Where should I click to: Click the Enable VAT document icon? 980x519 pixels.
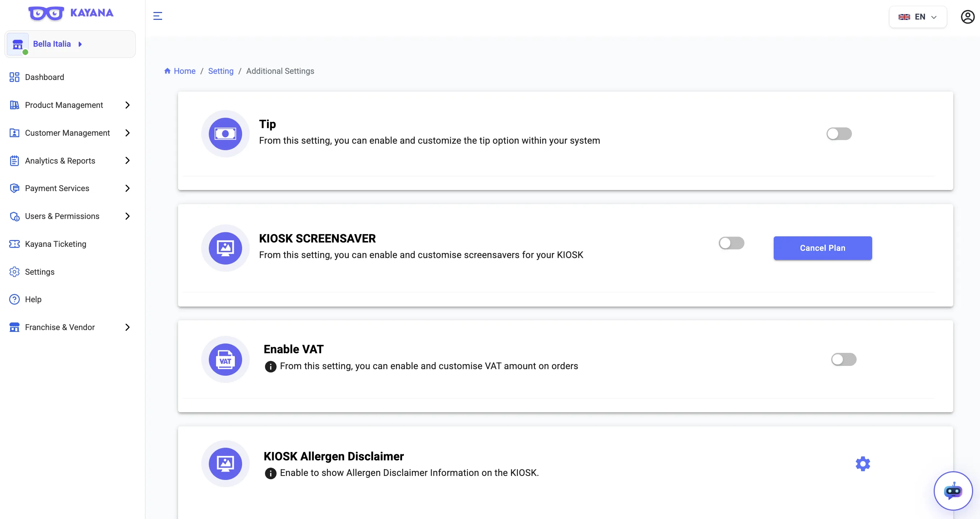click(225, 359)
